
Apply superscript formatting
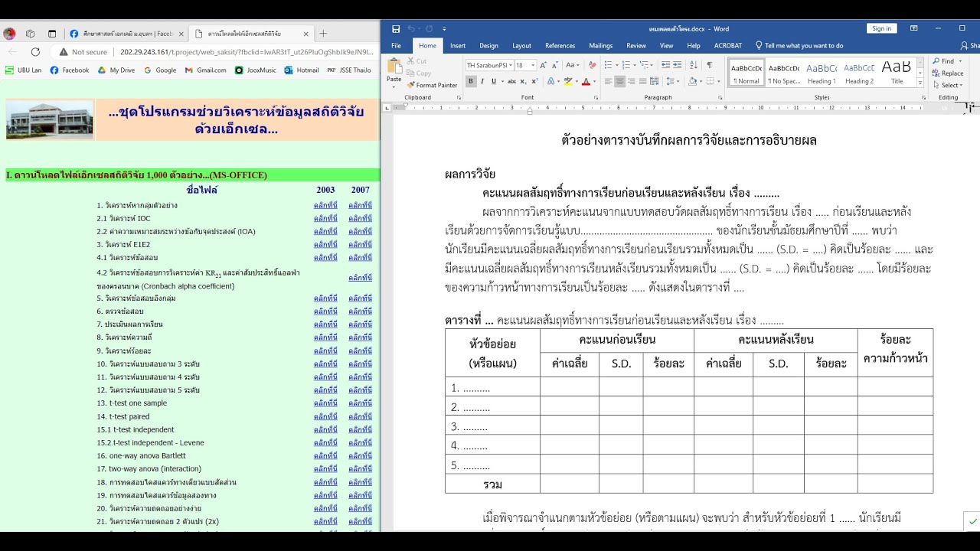534,81
